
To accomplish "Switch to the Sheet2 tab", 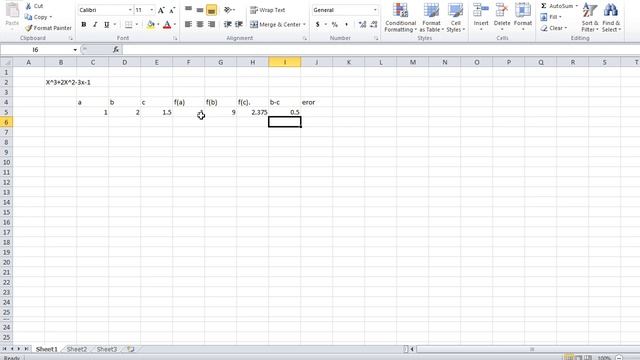I will 77,349.
